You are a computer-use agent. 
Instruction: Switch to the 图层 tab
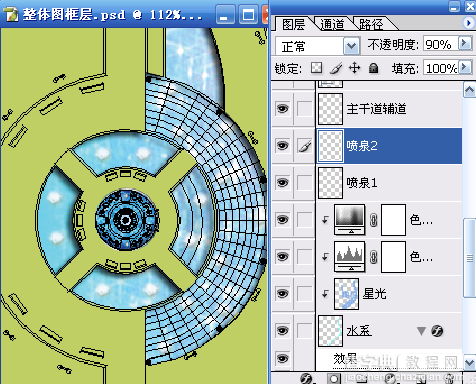(x=293, y=24)
